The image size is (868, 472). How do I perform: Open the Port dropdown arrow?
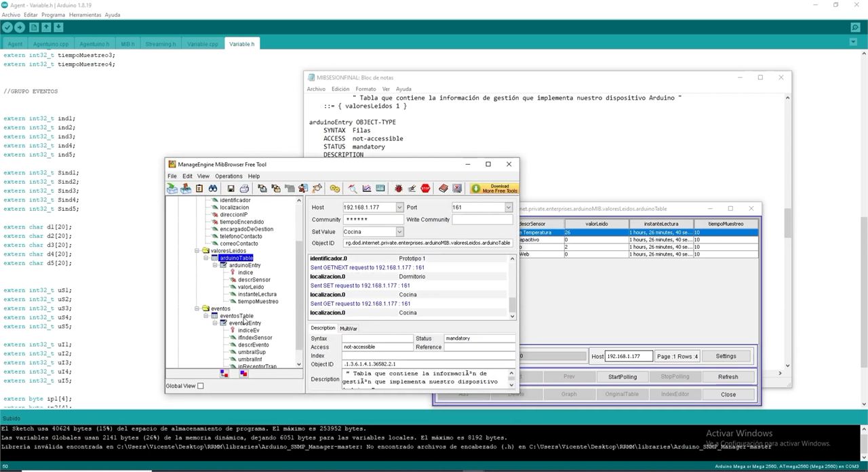coord(508,208)
